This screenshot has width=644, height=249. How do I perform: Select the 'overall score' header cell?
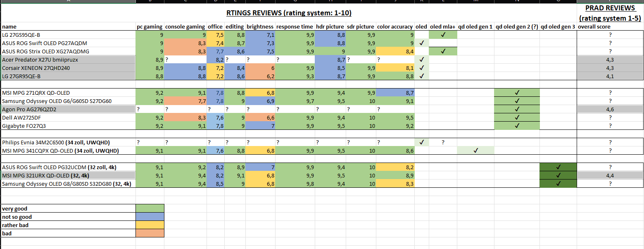(x=610, y=26)
